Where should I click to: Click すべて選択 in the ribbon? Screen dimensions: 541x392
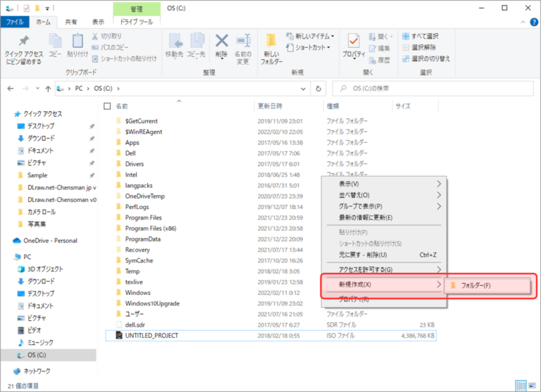pyautogui.click(x=424, y=36)
